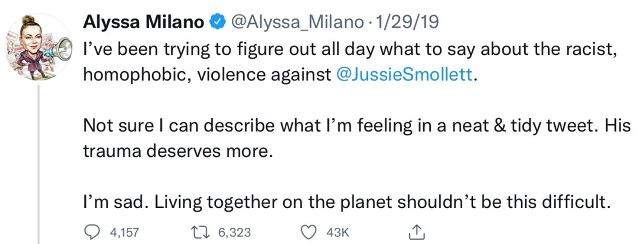
Task: Click the Alyssa Milano display name
Action: click(x=145, y=22)
